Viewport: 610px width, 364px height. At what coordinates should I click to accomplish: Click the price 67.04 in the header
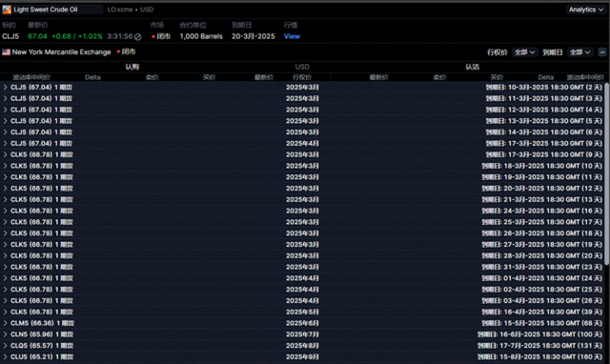pyautogui.click(x=37, y=36)
